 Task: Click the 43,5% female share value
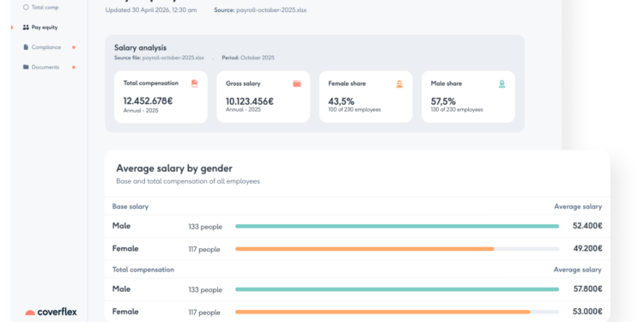tap(341, 101)
